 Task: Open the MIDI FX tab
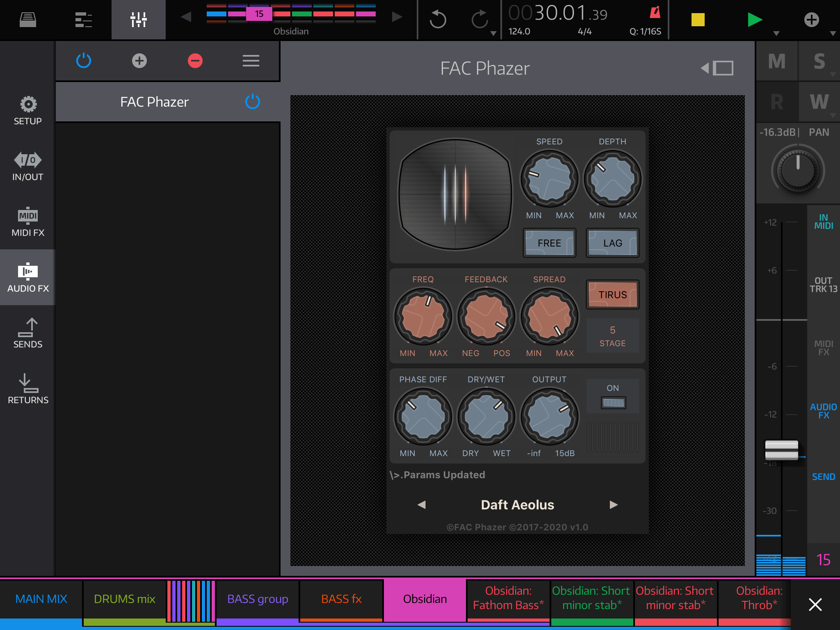(x=28, y=222)
